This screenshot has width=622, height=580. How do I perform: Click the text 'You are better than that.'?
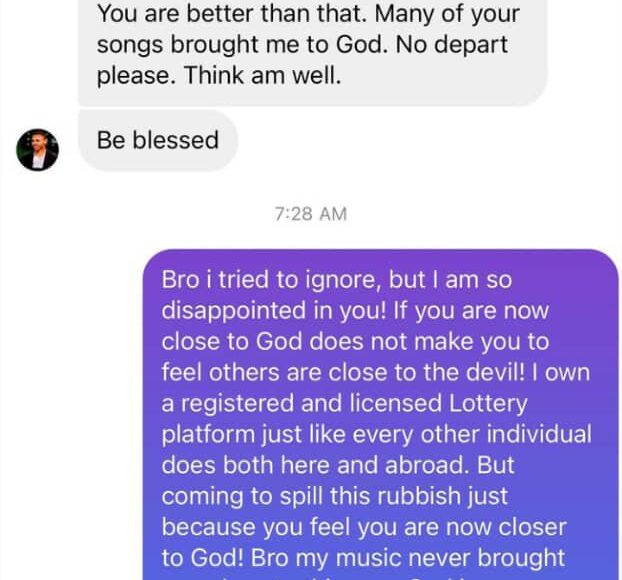(x=225, y=15)
